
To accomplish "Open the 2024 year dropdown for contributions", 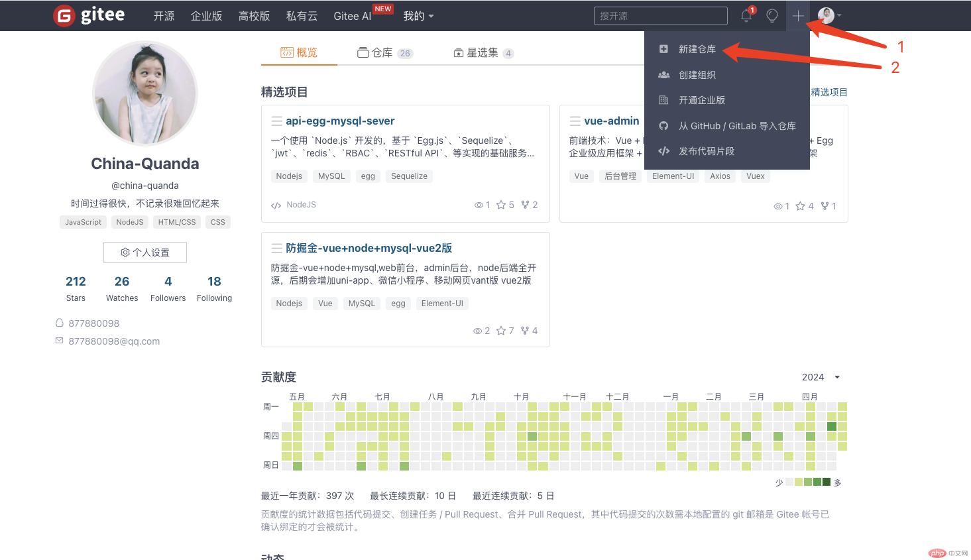I will coord(821,377).
